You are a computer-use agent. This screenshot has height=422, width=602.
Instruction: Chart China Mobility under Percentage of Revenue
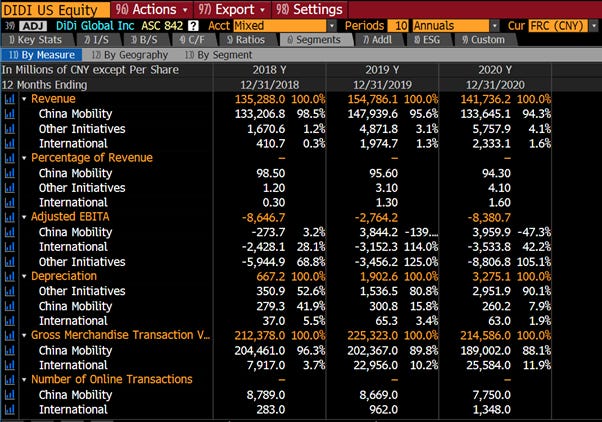(10, 173)
